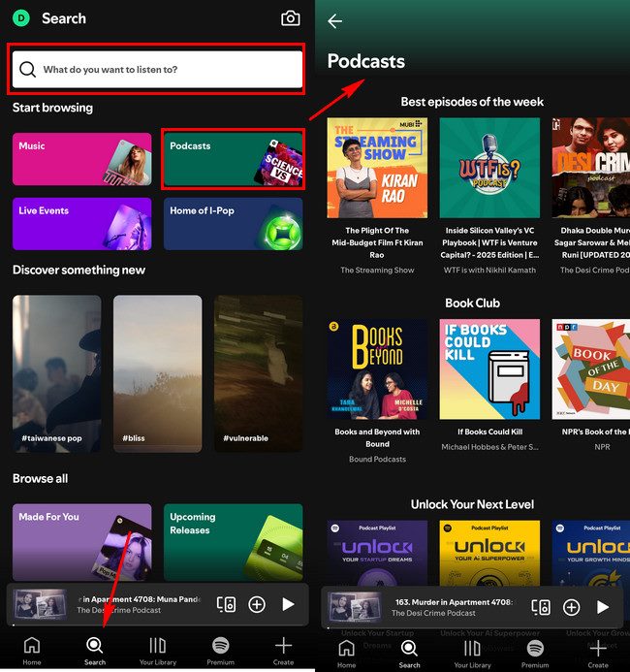Tap the Home icon on the Search screen navigation bar
This screenshot has width=630, height=672.
pos(32,651)
